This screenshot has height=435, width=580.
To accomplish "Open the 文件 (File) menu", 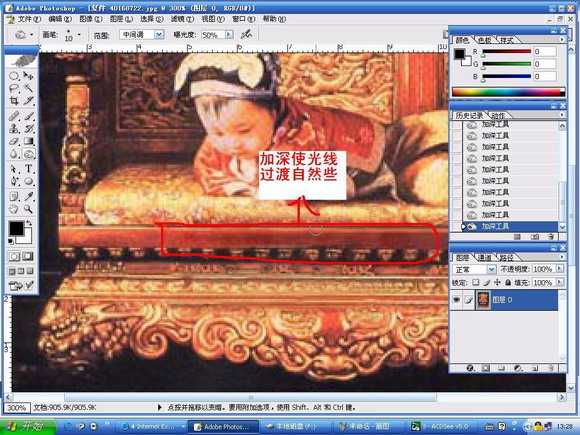I will click(29, 19).
